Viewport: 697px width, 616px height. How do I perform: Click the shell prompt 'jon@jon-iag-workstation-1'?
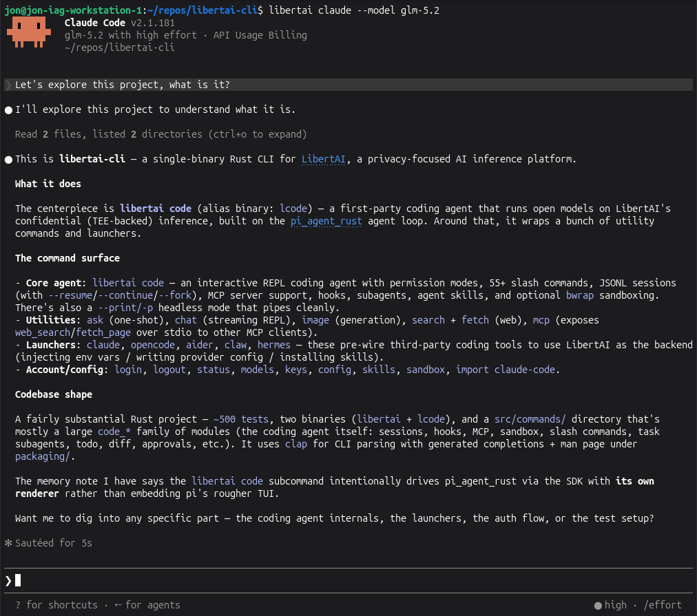point(73,10)
